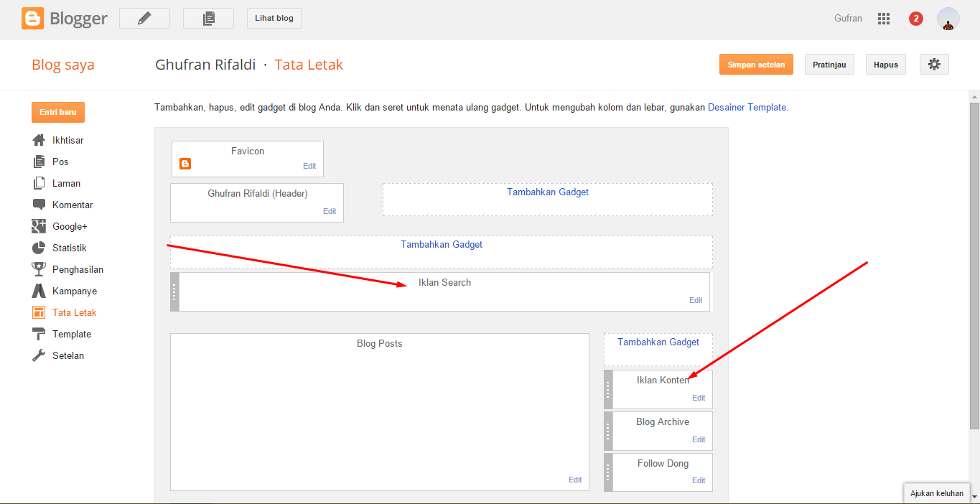Edit the Iklan Konten gadget

pos(699,398)
